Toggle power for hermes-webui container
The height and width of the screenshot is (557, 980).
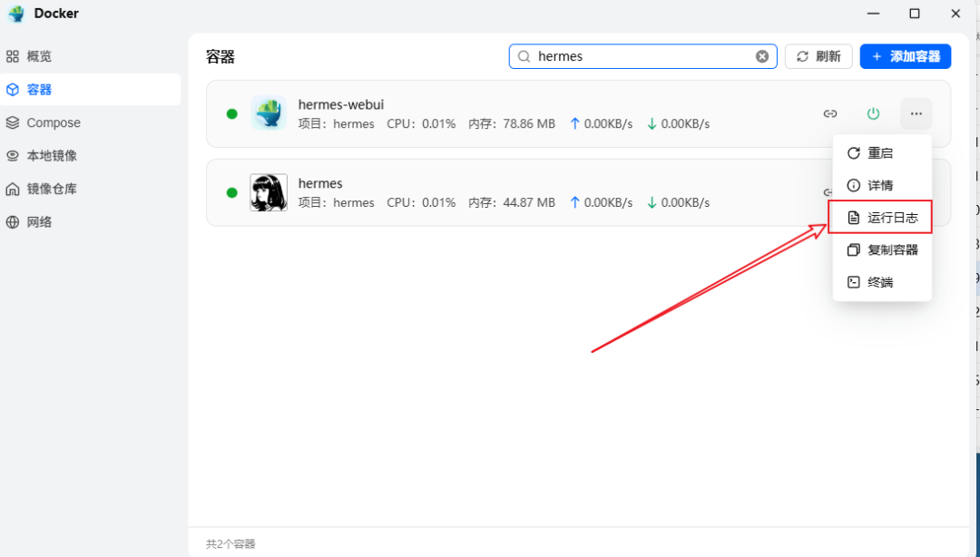873,113
